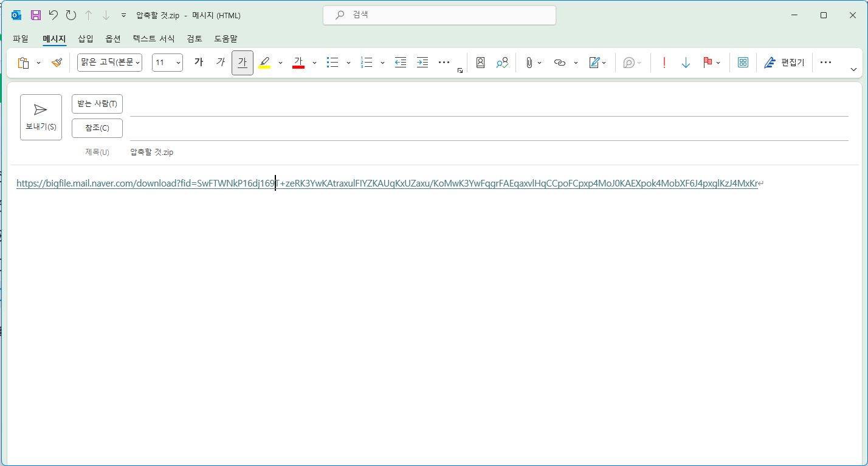Click the 받는 사람(T) button
The width and height of the screenshot is (868, 466).
pyautogui.click(x=97, y=104)
